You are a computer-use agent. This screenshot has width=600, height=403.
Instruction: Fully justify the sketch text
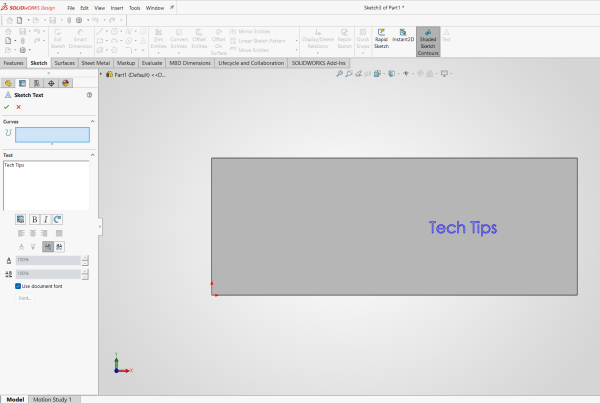(59, 233)
